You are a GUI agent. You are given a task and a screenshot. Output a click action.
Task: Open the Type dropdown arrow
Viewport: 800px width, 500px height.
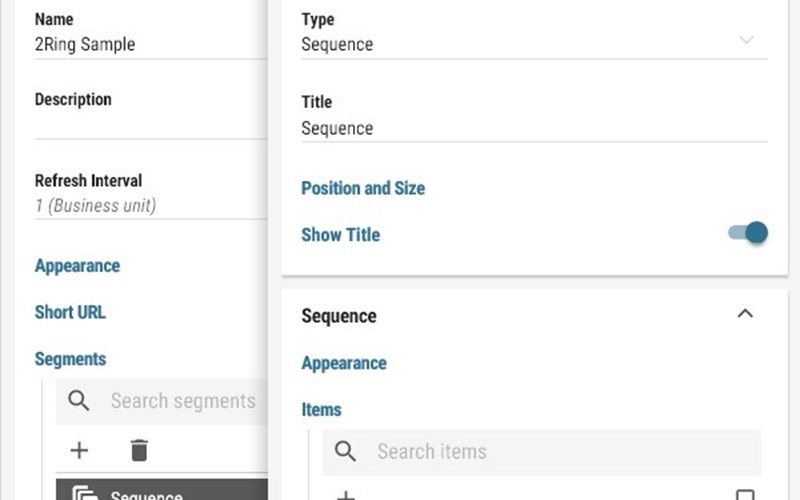coord(746,40)
